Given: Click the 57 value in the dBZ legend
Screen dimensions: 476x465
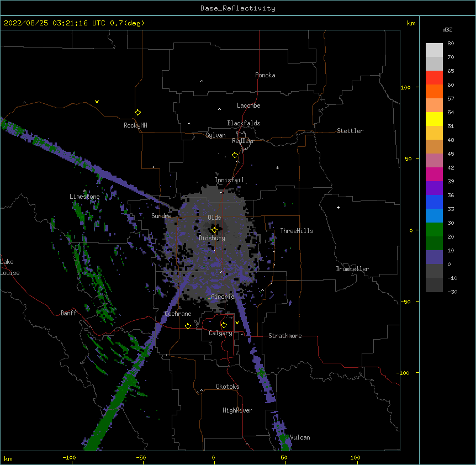Looking at the screenshot, I should coord(451,98).
